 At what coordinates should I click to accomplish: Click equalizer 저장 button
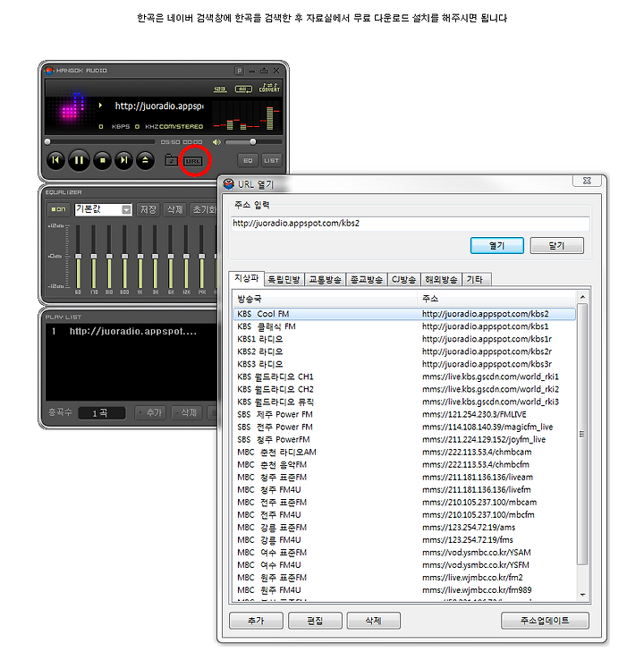148,209
